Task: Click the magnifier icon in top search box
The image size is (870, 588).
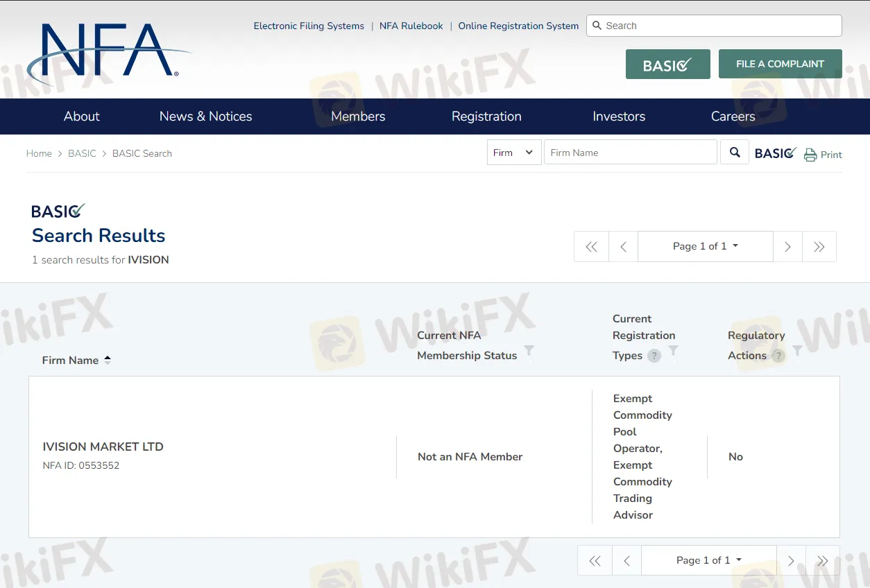Action: pyautogui.click(x=597, y=26)
